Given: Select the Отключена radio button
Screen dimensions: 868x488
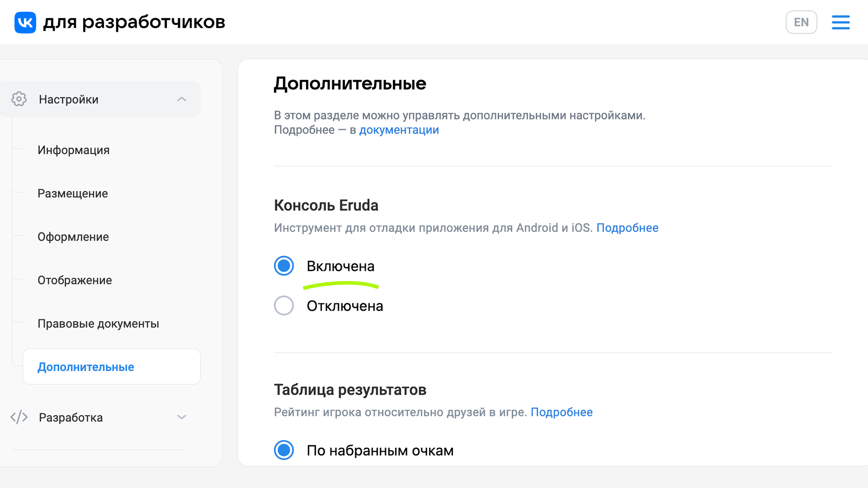Looking at the screenshot, I should 284,305.
